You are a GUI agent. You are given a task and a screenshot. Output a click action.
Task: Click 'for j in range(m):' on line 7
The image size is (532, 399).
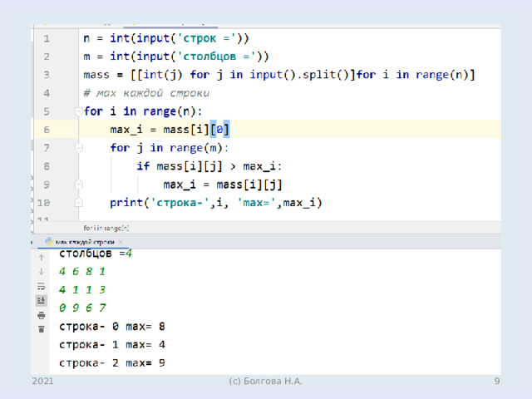click(x=169, y=148)
